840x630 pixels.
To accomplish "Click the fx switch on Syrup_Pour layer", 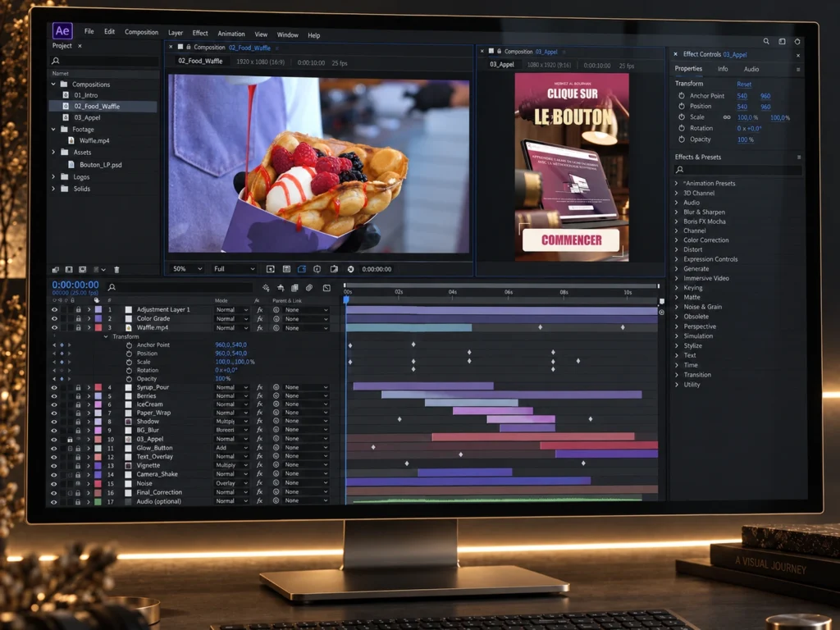I will pyautogui.click(x=260, y=387).
